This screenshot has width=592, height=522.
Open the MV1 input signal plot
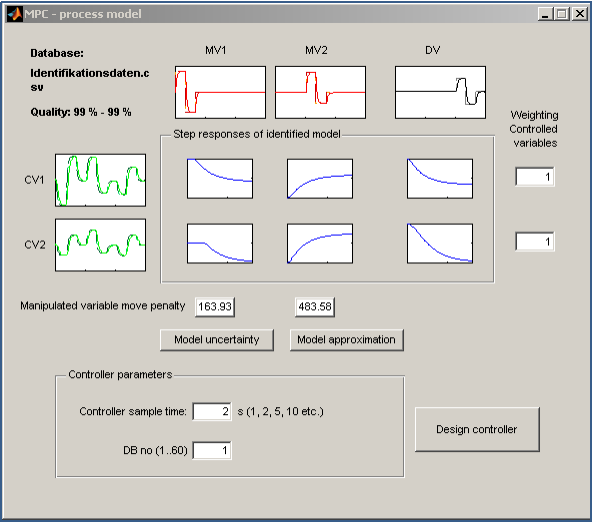(x=220, y=92)
